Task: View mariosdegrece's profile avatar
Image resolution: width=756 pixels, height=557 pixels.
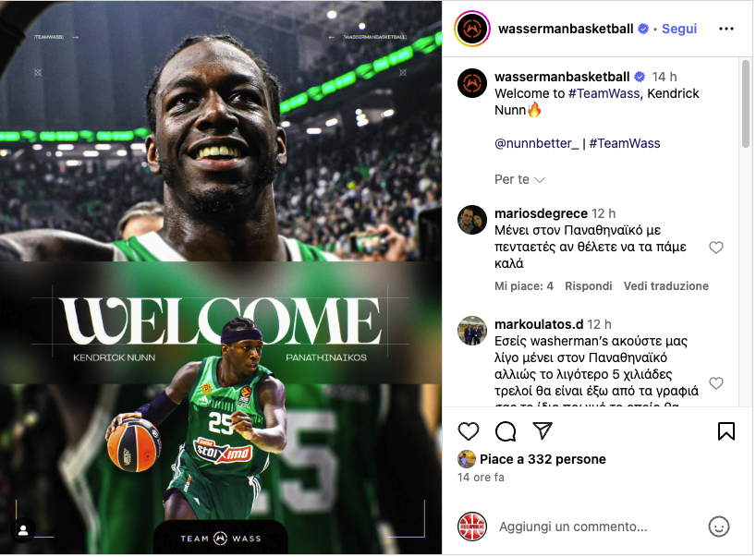Action: [x=472, y=220]
